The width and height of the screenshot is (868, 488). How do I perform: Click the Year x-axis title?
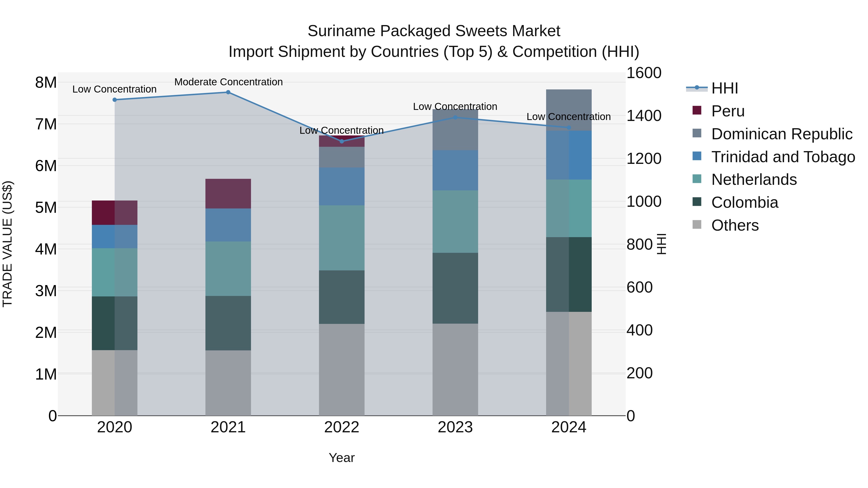point(342,458)
